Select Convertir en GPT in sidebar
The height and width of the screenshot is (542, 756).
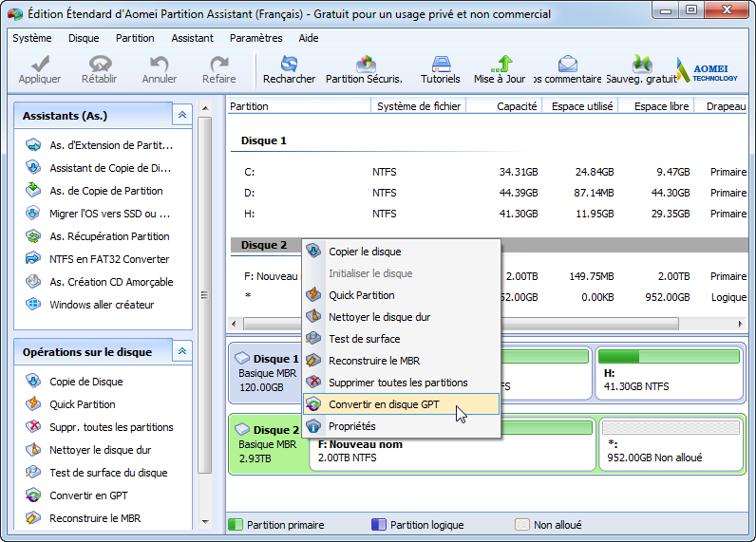tap(77, 495)
